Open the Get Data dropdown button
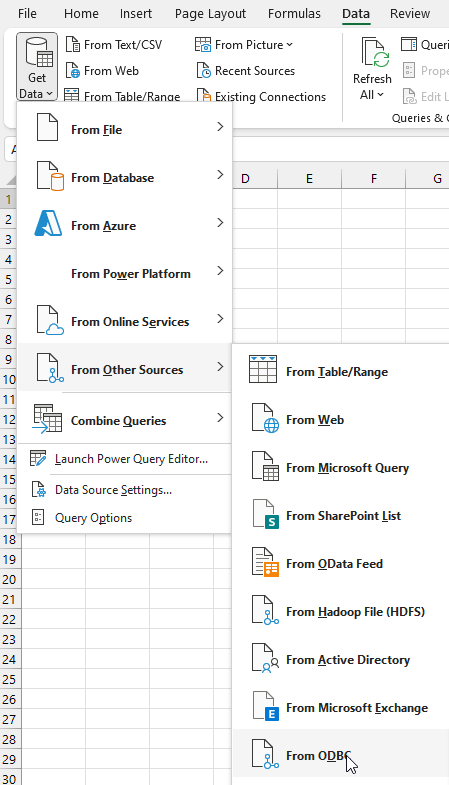Screen dimensions: 449x785 point(37,67)
